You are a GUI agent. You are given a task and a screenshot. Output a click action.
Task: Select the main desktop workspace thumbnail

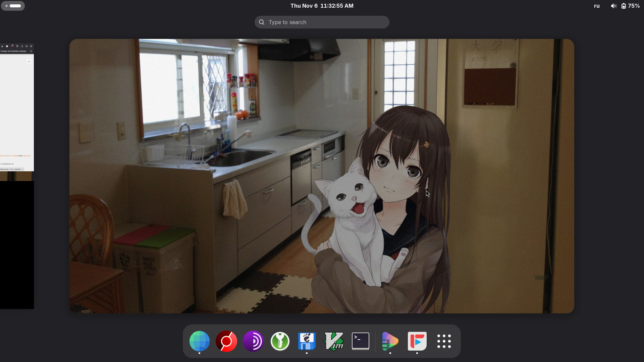[x=322, y=176]
